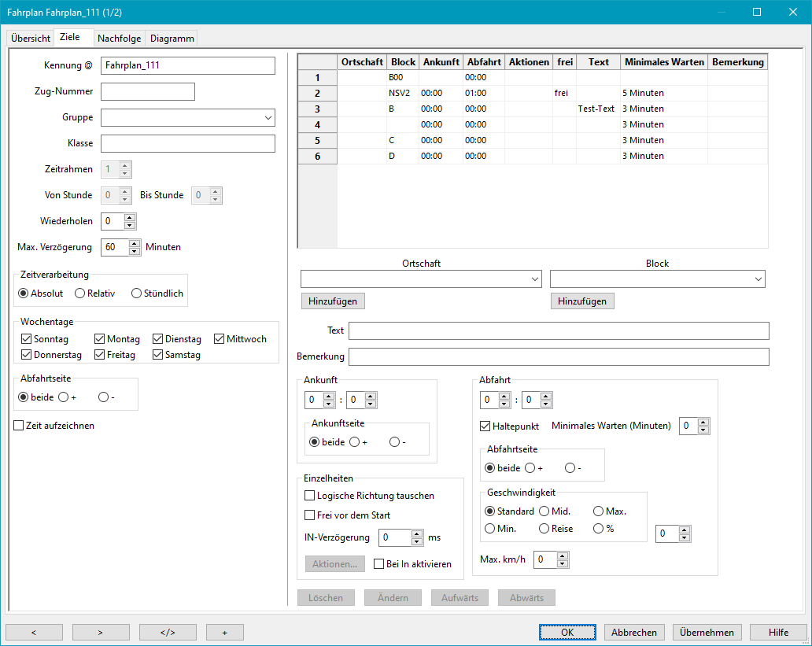
Task: Click the next record '>' navigation button
Action: [x=101, y=632]
